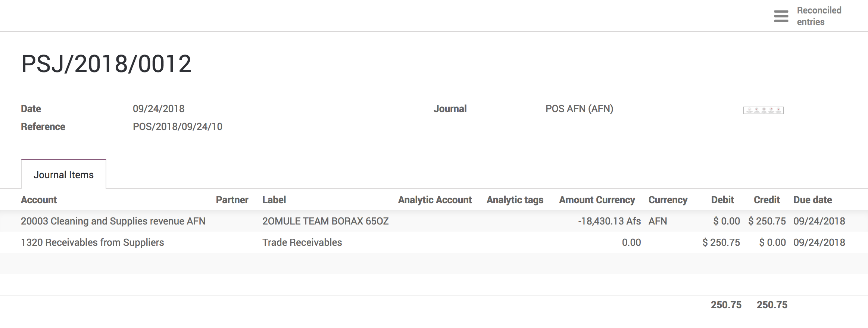Sort by the Currency column header
Viewport: 868px width, 328px height.
coord(668,200)
